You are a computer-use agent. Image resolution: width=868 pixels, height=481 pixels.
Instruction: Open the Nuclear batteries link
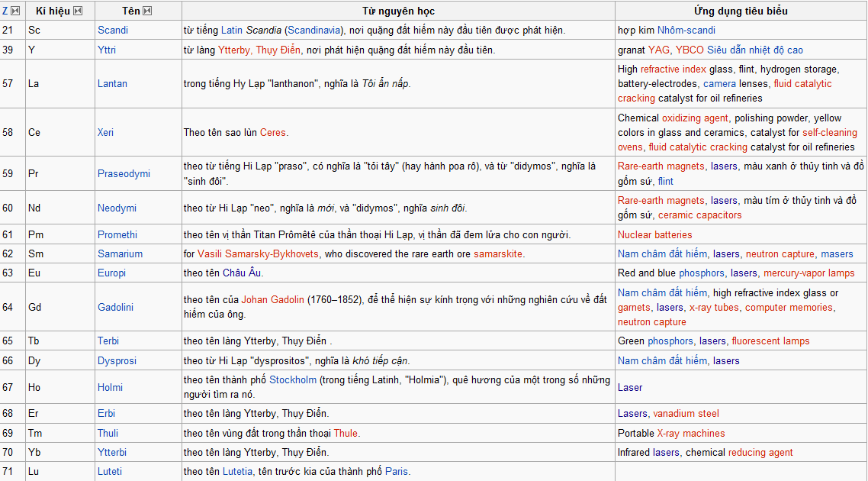(654, 235)
